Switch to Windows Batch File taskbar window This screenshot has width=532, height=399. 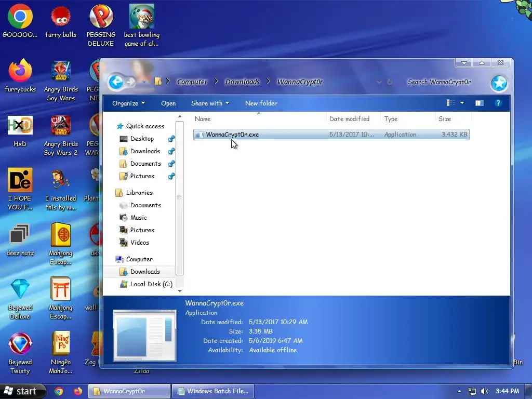212,391
